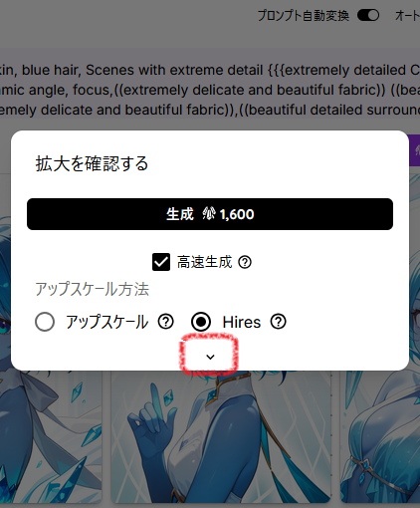Viewport: 420px width, 508px height.
Task: Click the feather credit icon on 生成 button
Action: (x=209, y=214)
